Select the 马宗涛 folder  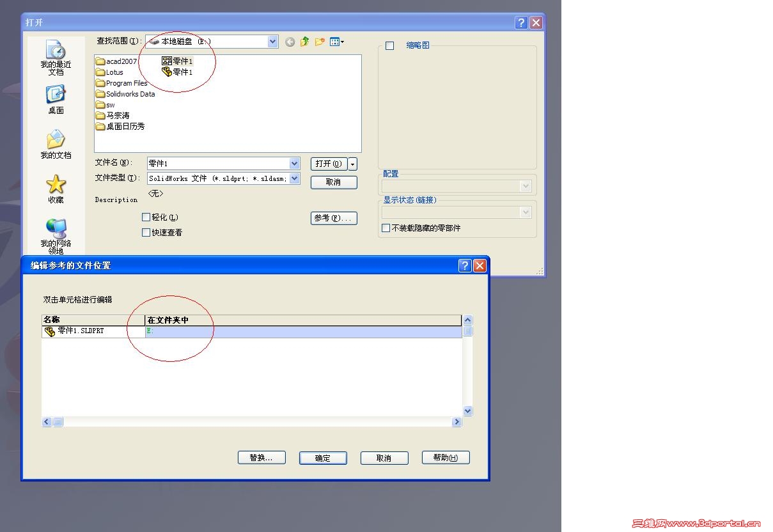113,116
